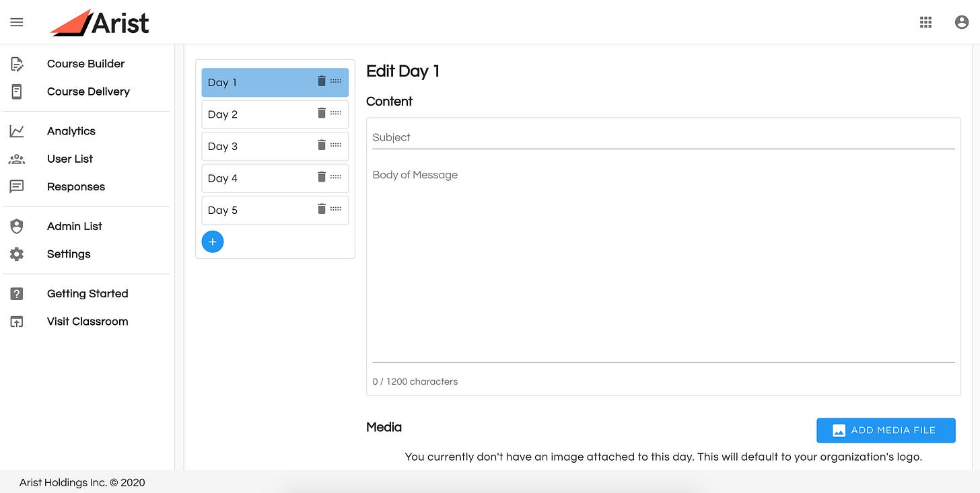Viewport: 980px width, 493px height.
Task: Click the Day 4 drag handle icon
Action: click(x=336, y=176)
